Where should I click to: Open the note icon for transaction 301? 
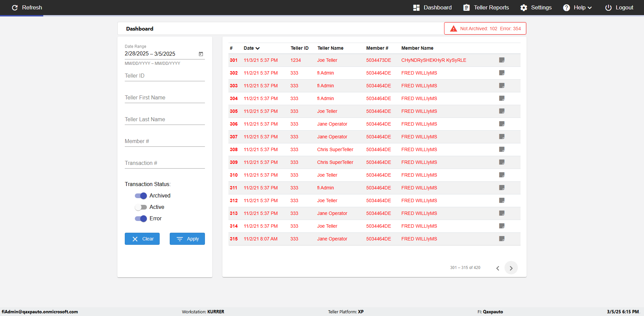(502, 60)
